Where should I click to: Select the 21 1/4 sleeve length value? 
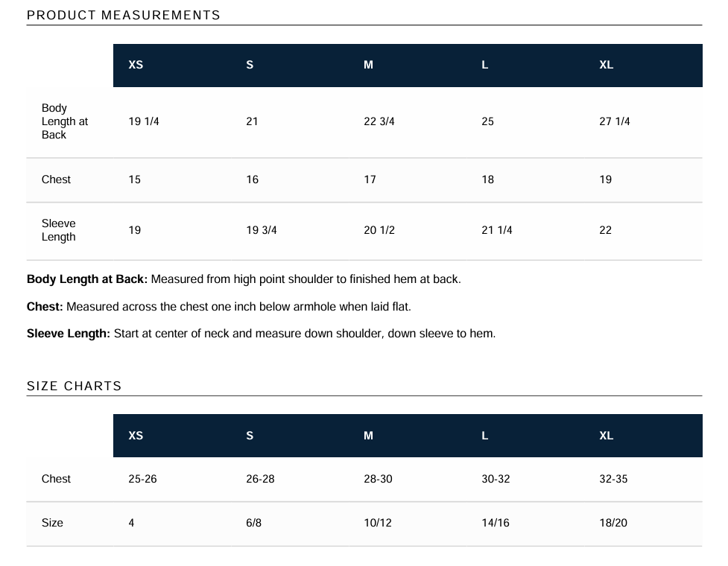497,230
